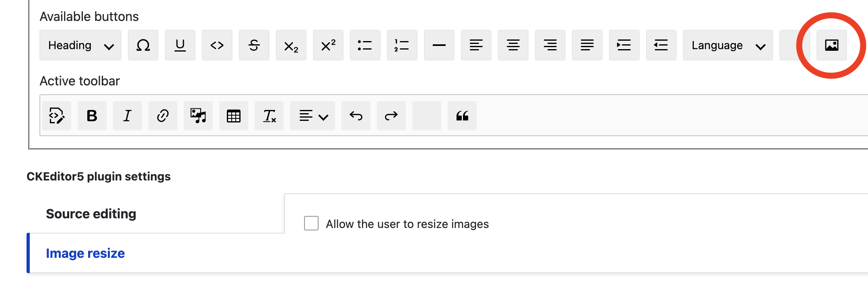
Task: Select the Insert table icon
Action: (233, 116)
